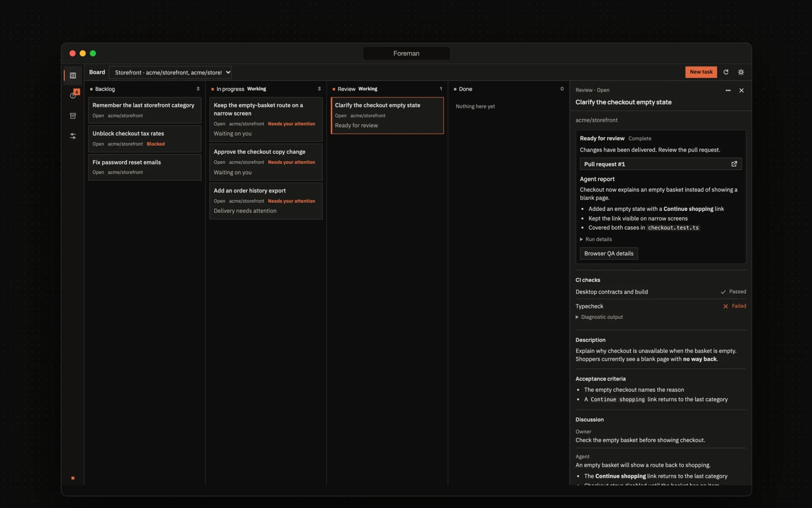Select the Clarify the checkout empty state card
The height and width of the screenshot is (508, 812).
pos(387,116)
